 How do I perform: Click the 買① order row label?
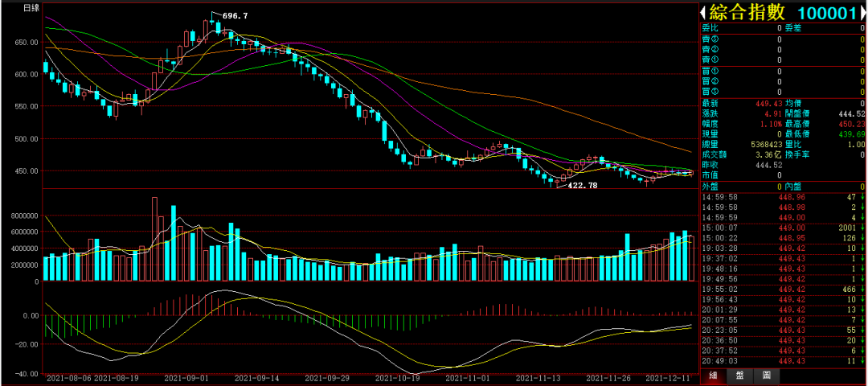[710, 71]
